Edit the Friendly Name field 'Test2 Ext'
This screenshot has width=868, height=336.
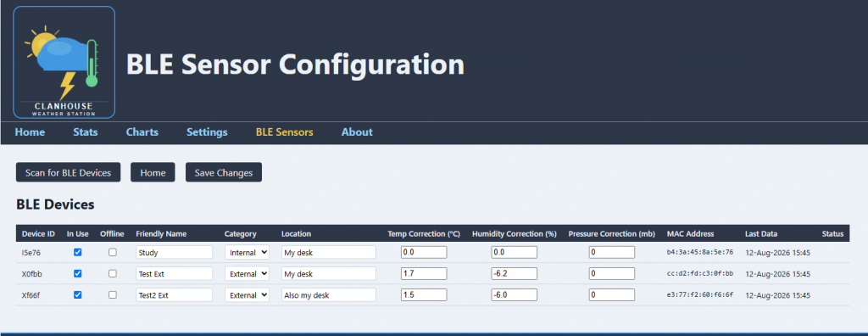pos(175,295)
